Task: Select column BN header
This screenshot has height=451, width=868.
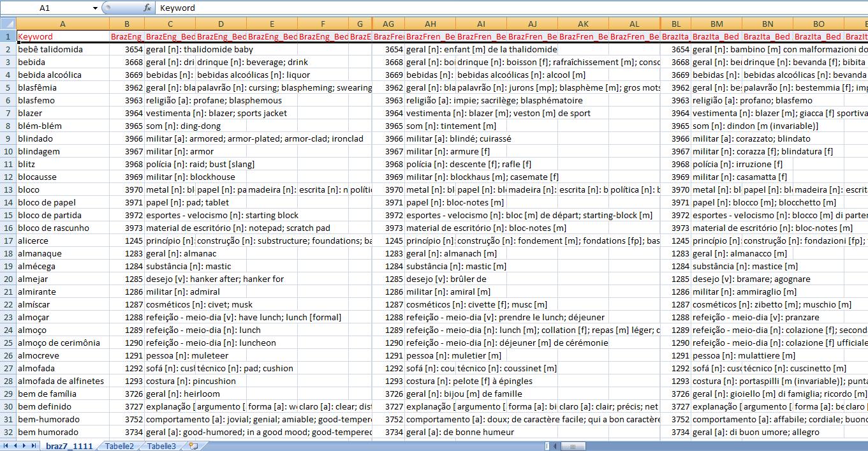Action: click(x=768, y=24)
